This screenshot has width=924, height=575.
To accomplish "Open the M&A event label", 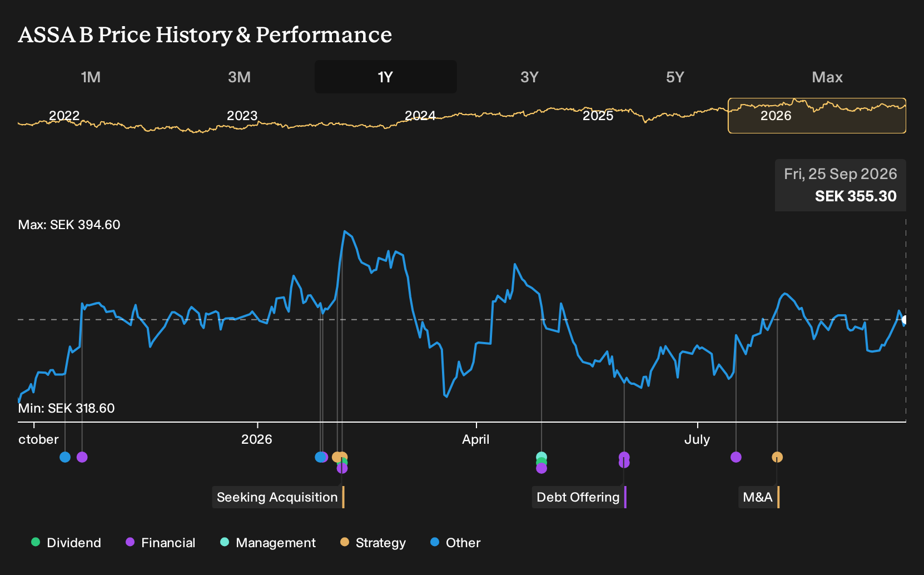I will pos(758,497).
